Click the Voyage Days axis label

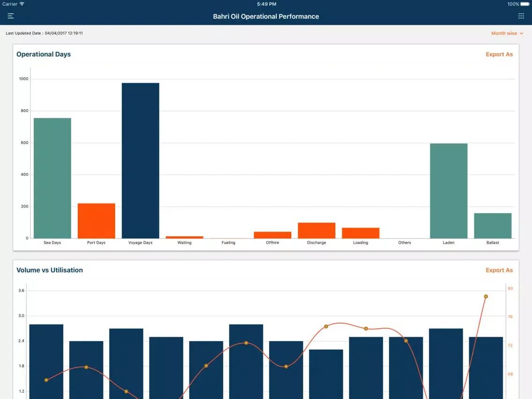click(140, 243)
